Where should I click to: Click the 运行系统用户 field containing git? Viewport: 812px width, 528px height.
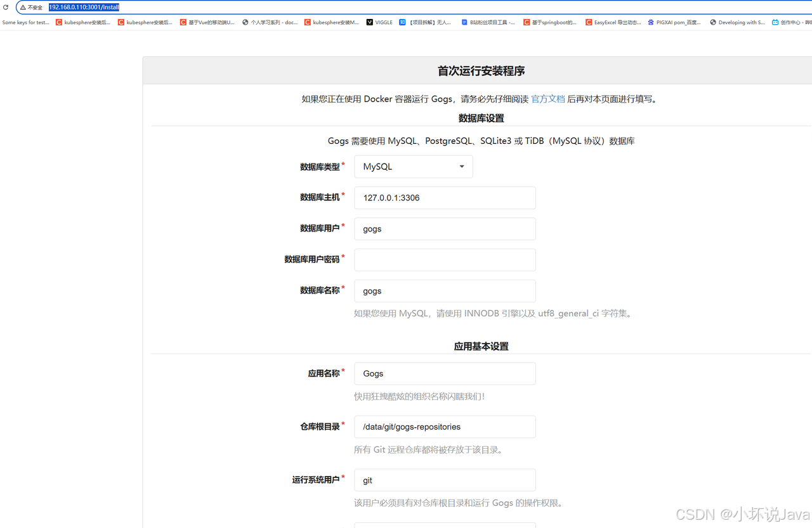(445, 480)
